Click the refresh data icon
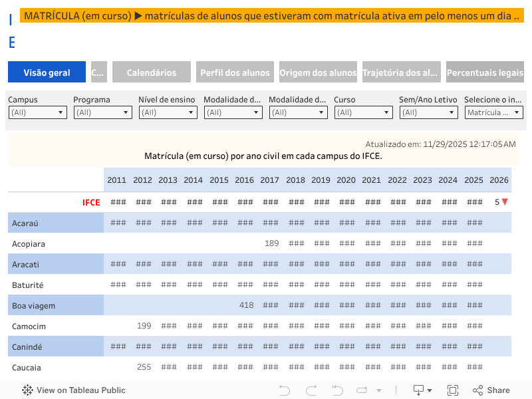 click(x=362, y=390)
